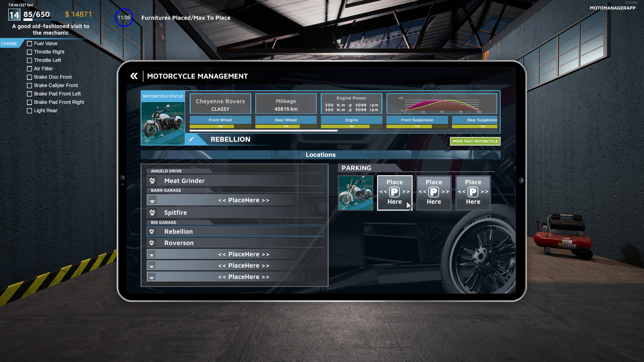The height and width of the screenshot is (362, 644).
Task: Click the anvil icon on the Barn Garage PlaceHere slot
Action: (153, 200)
